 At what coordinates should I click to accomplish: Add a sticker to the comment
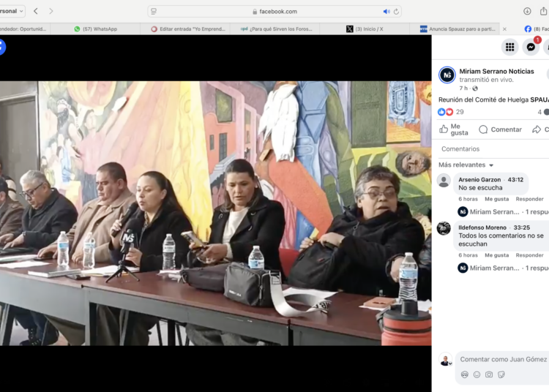point(501,374)
